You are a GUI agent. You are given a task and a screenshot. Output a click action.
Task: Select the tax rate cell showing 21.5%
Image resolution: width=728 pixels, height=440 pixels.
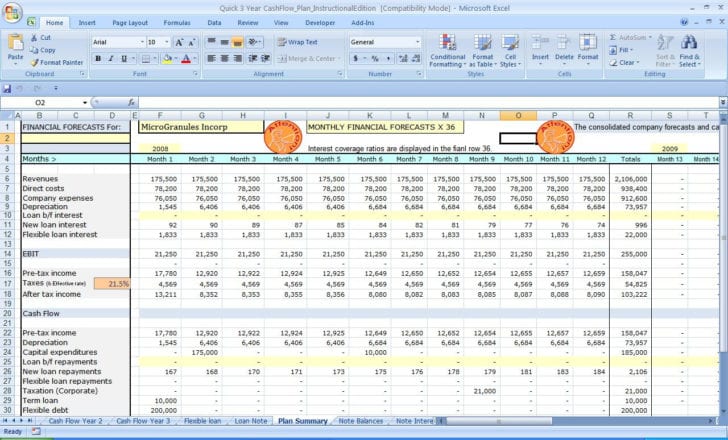(117, 284)
